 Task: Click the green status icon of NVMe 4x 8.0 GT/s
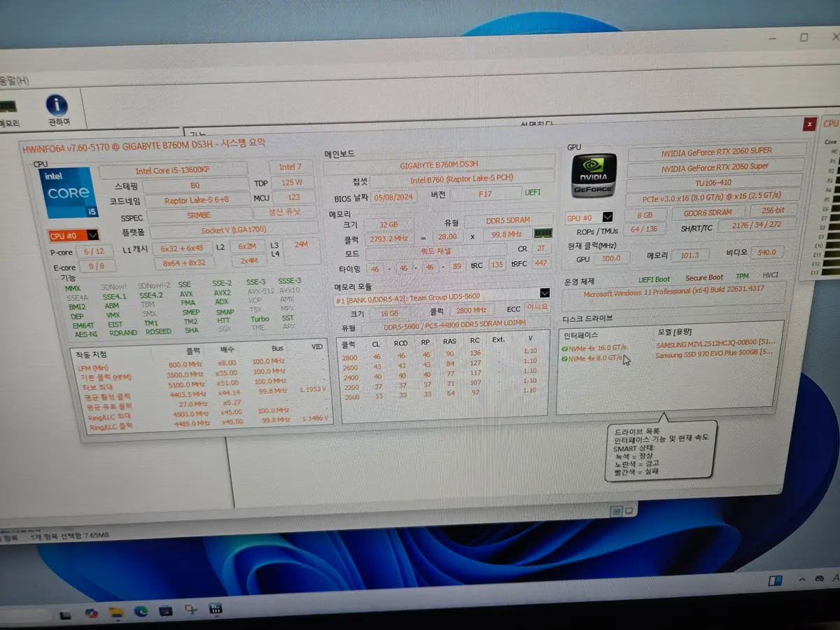point(565,358)
